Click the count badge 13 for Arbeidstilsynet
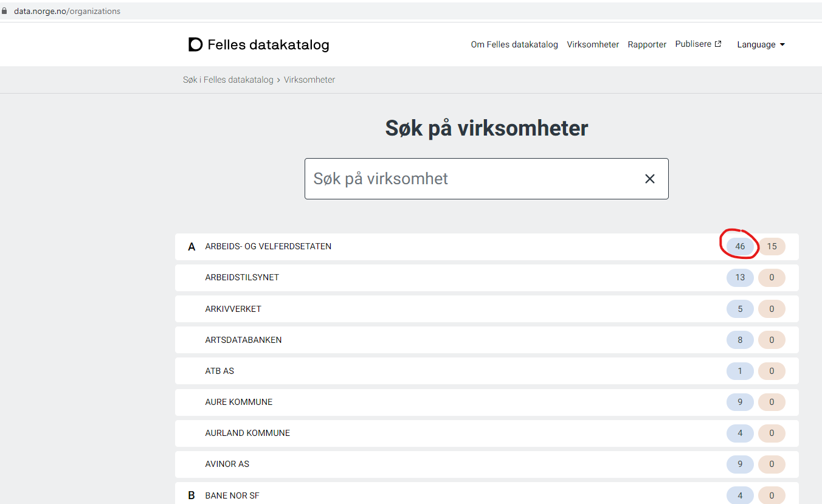This screenshot has height=504, width=822. [x=740, y=277]
